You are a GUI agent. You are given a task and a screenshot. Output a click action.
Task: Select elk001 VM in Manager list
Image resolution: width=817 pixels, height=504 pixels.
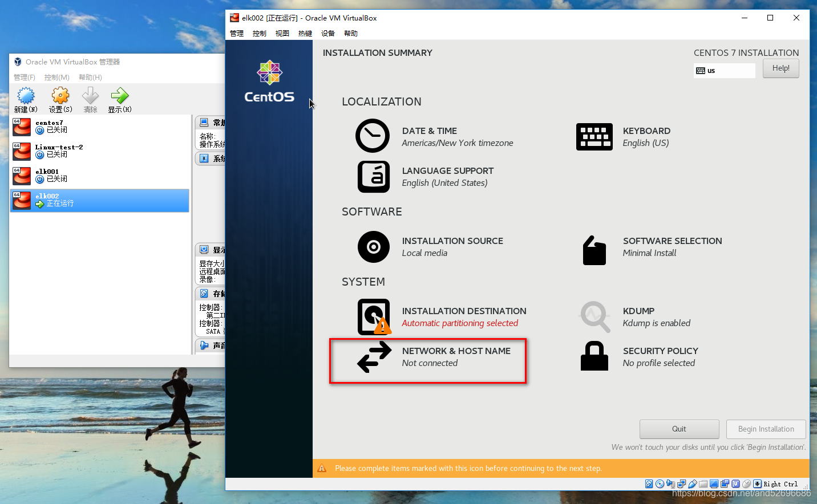(100, 176)
